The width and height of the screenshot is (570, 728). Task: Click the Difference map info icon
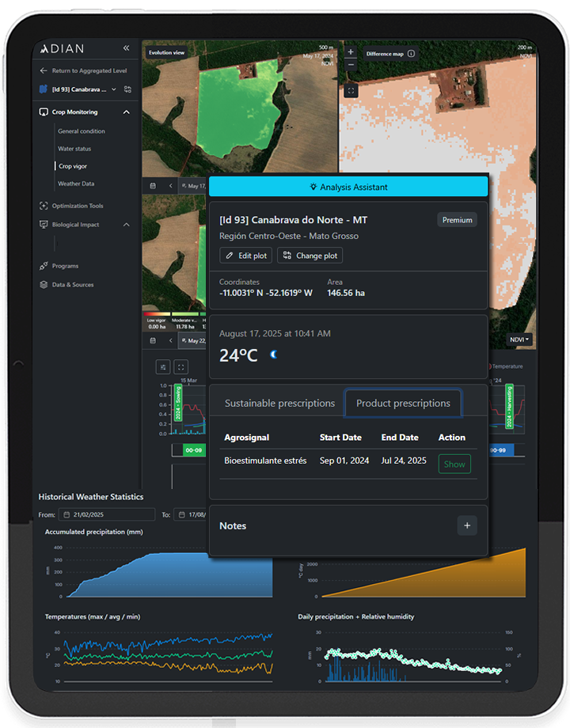(x=411, y=54)
